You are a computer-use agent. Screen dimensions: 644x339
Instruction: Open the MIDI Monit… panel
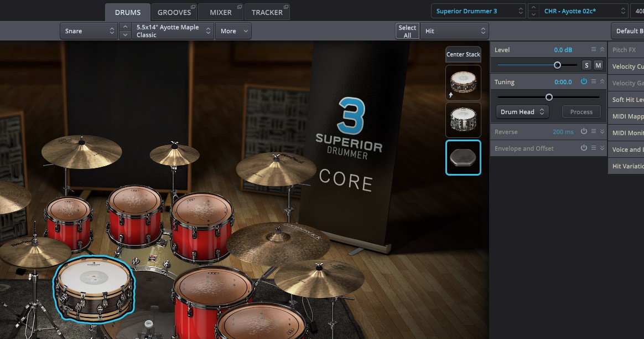pyautogui.click(x=626, y=132)
